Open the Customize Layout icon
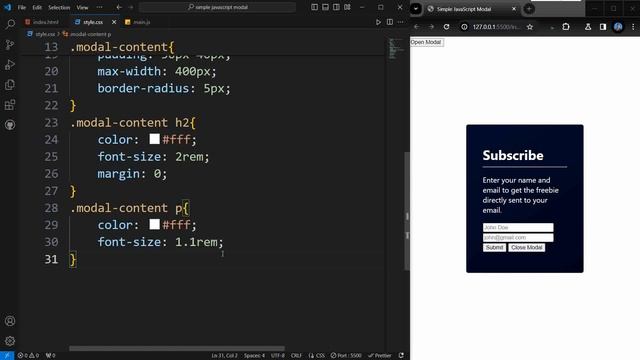This screenshot has width=640, height=360. click(x=347, y=7)
